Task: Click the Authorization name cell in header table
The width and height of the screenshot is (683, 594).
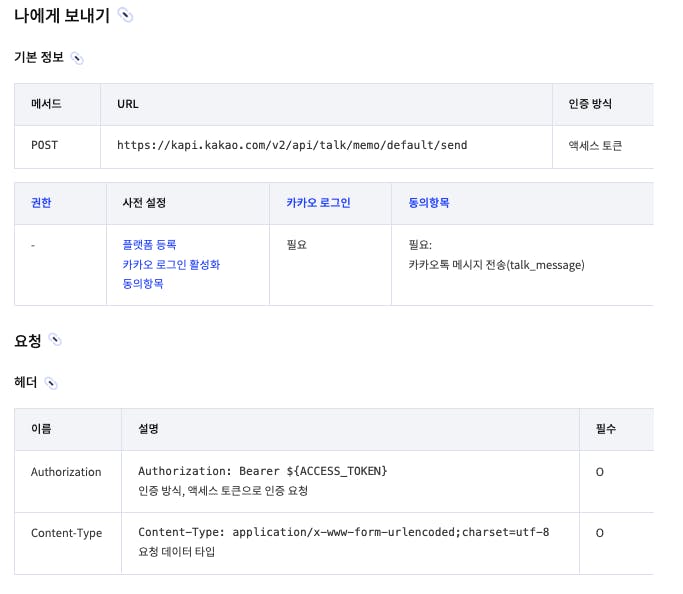Action: point(66,472)
